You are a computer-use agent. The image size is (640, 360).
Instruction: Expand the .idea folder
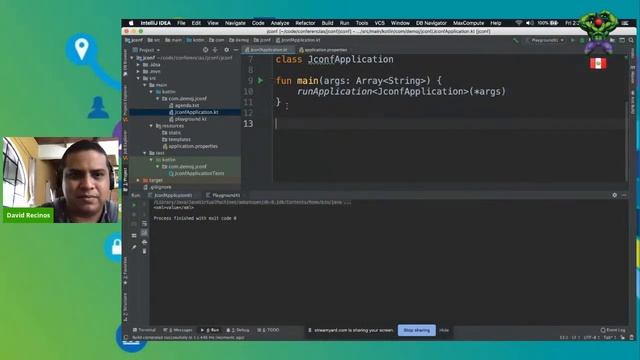(138, 65)
